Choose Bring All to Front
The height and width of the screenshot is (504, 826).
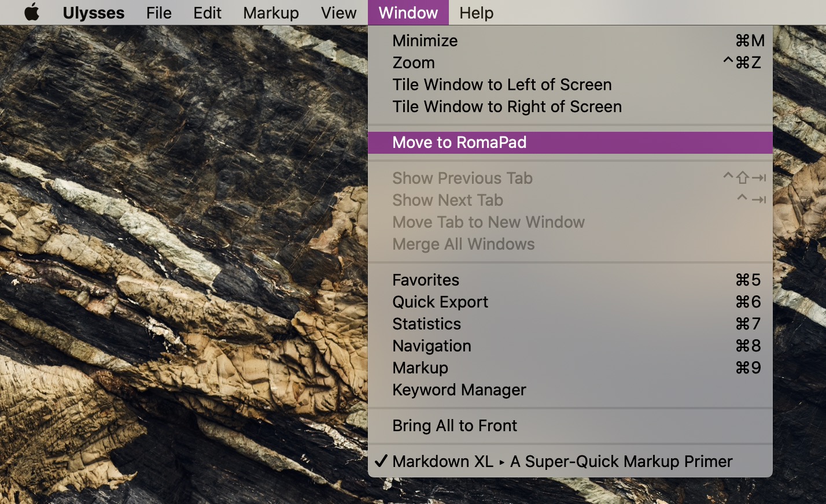(454, 425)
